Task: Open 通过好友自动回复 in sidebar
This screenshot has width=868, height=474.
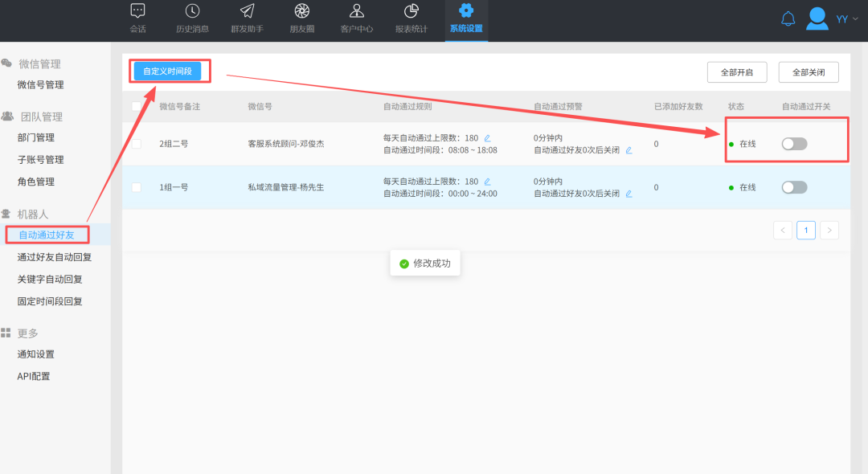Action: [x=55, y=257]
